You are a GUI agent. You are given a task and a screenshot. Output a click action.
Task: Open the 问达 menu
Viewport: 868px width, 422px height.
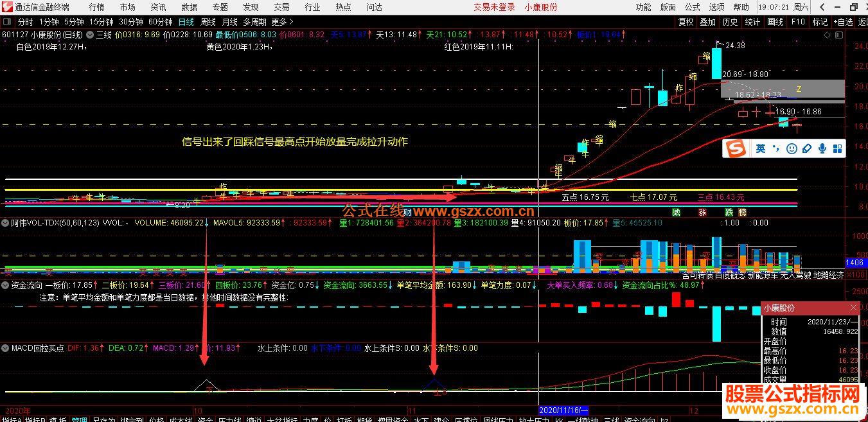pos(374,7)
